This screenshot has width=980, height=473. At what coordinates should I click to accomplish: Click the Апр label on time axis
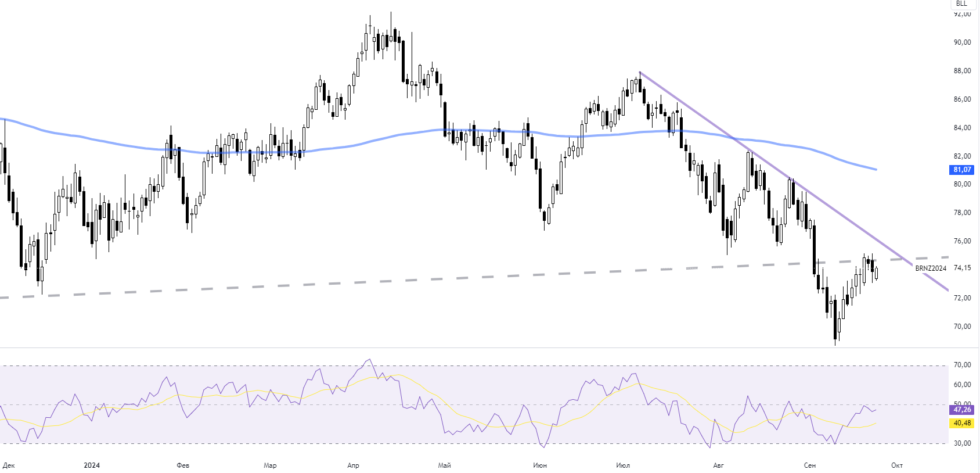coord(353,465)
